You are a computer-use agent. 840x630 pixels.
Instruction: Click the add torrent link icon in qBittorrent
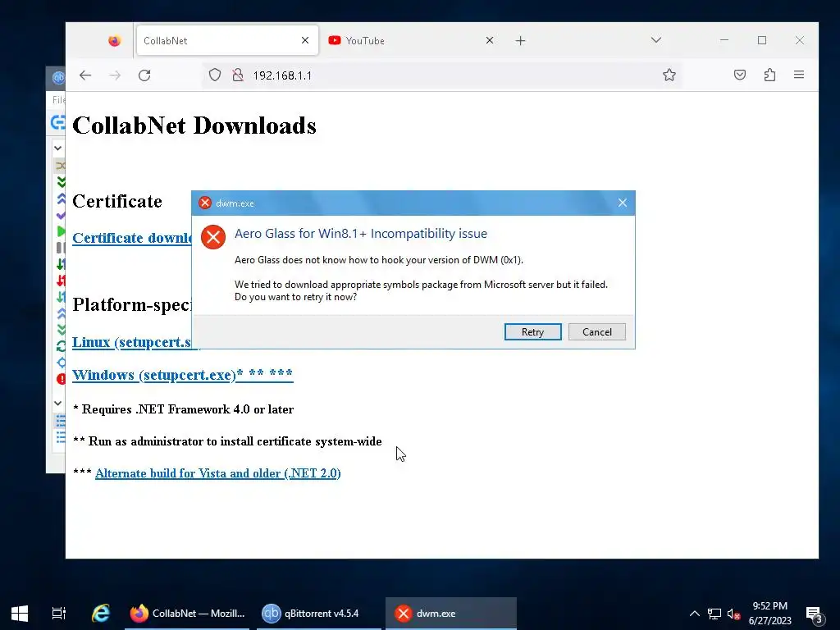point(58,122)
